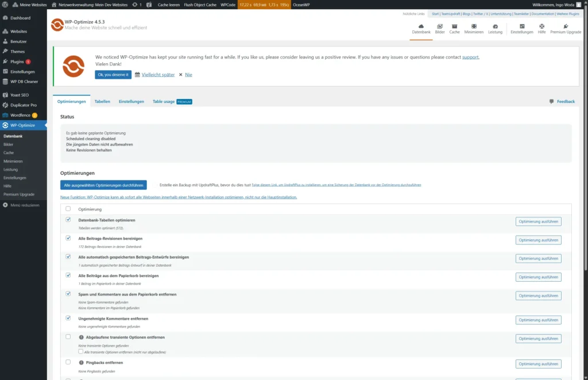Click Vielleicht später link
The image size is (588, 380).
pos(158,75)
